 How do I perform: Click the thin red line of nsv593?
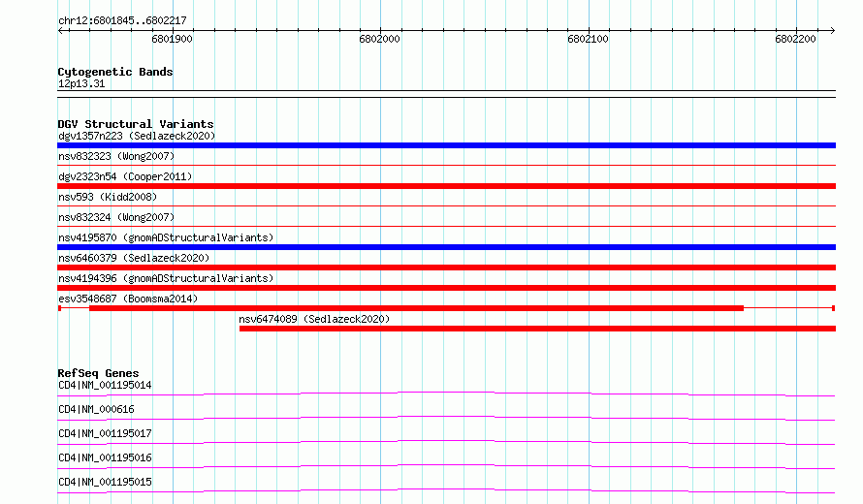pos(446,205)
